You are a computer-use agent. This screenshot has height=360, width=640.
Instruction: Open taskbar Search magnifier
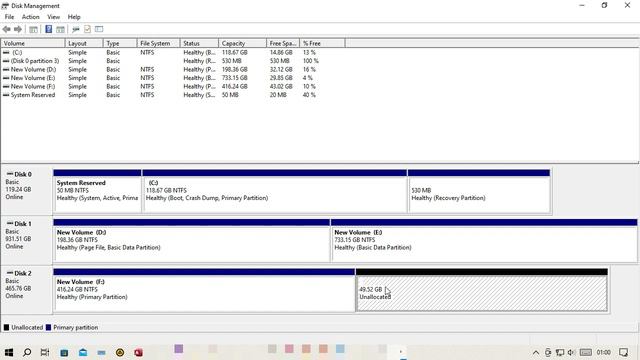coord(27,352)
